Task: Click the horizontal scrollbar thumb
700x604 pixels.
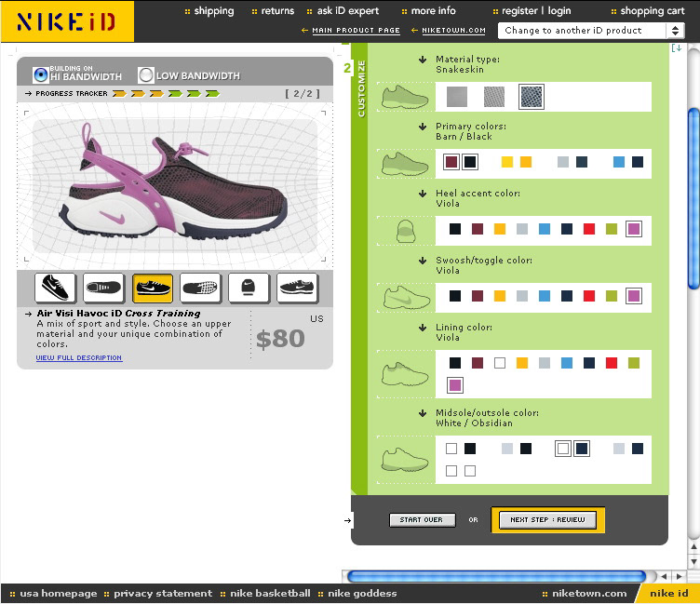Action: pos(496,576)
